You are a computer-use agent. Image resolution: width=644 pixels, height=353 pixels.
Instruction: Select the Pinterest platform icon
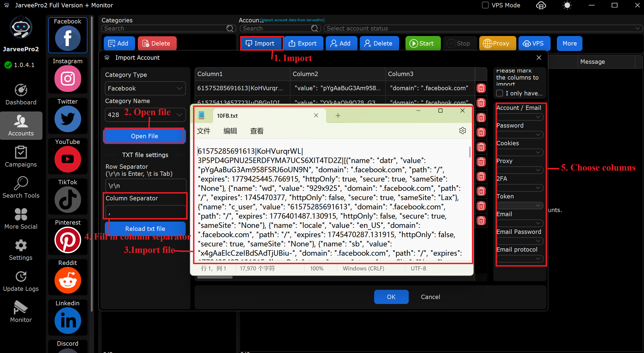coord(68,237)
